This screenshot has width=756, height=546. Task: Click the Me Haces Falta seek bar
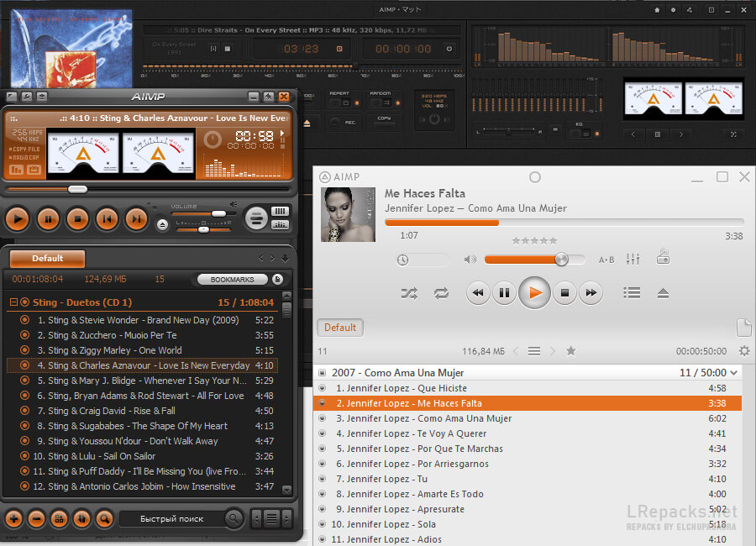pyautogui.click(x=564, y=223)
